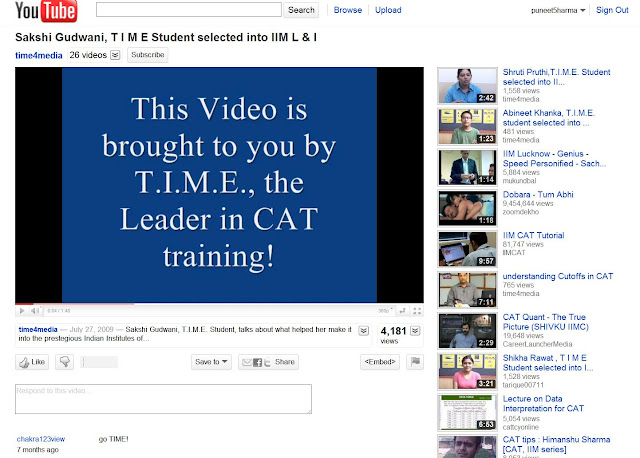Open commenter chakra123view's profile

[x=41, y=439]
